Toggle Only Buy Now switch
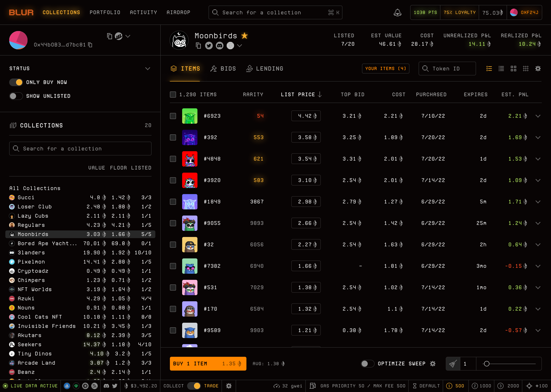551x392 pixels. 16,82
